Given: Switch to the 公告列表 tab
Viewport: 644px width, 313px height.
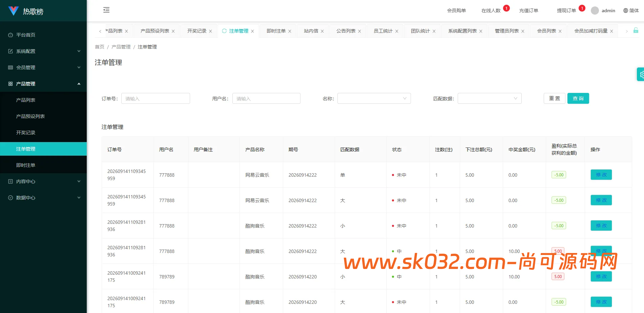Looking at the screenshot, I should tap(346, 31).
